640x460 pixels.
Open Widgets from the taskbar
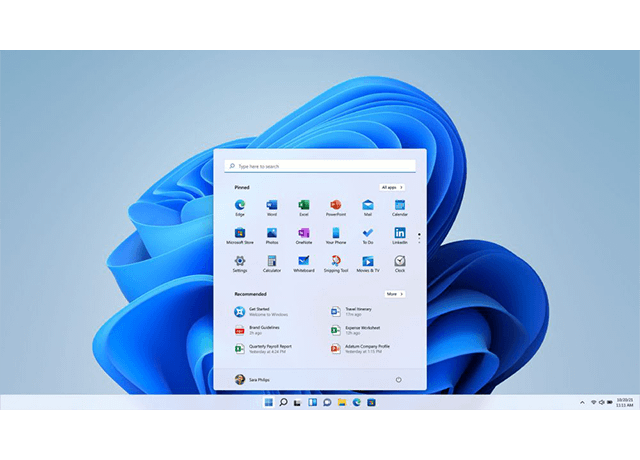point(312,402)
